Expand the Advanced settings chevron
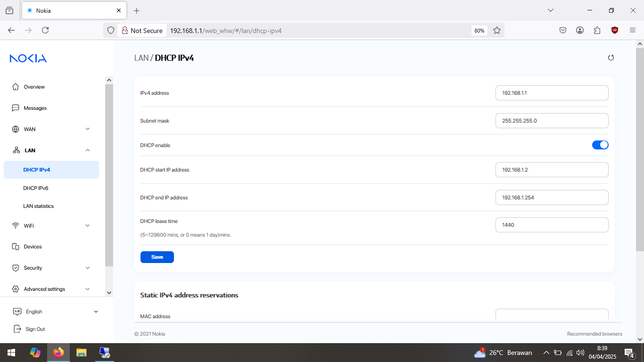Image resolution: width=644 pixels, height=362 pixels. click(x=88, y=289)
